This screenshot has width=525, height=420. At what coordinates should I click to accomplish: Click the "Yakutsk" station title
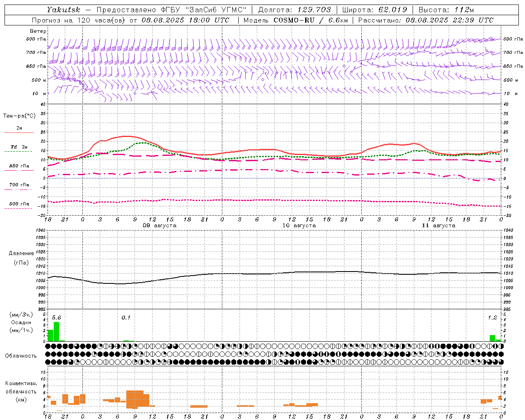pyautogui.click(x=63, y=9)
